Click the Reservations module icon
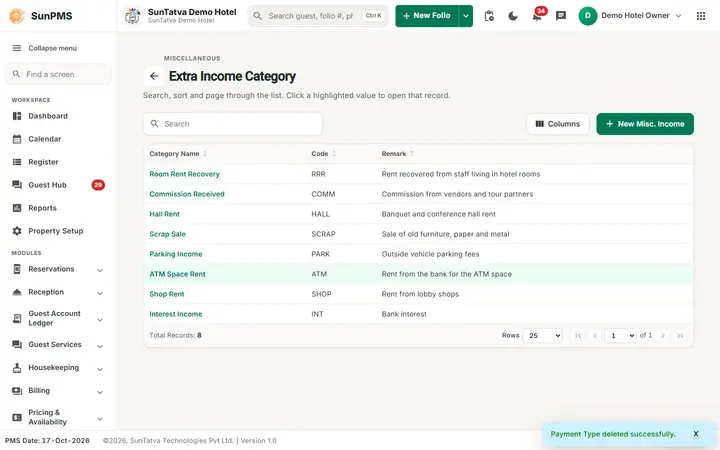Viewport: 720px width, 450px height. tap(17, 269)
